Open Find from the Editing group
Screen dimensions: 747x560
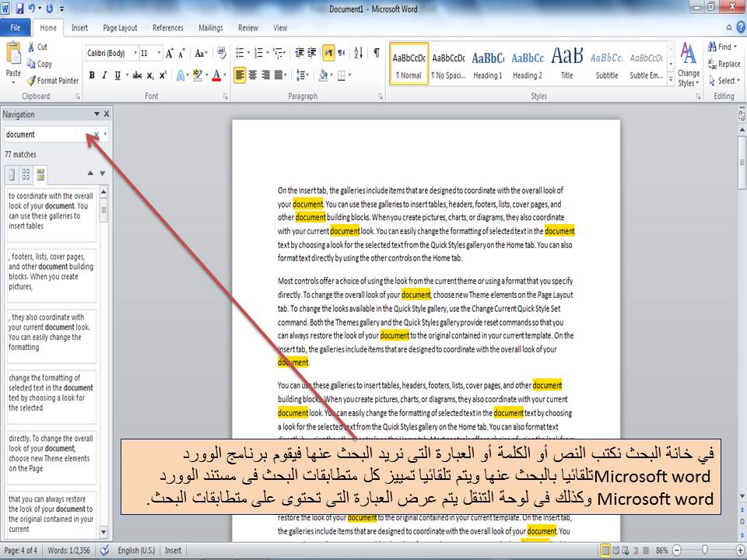(x=721, y=47)
